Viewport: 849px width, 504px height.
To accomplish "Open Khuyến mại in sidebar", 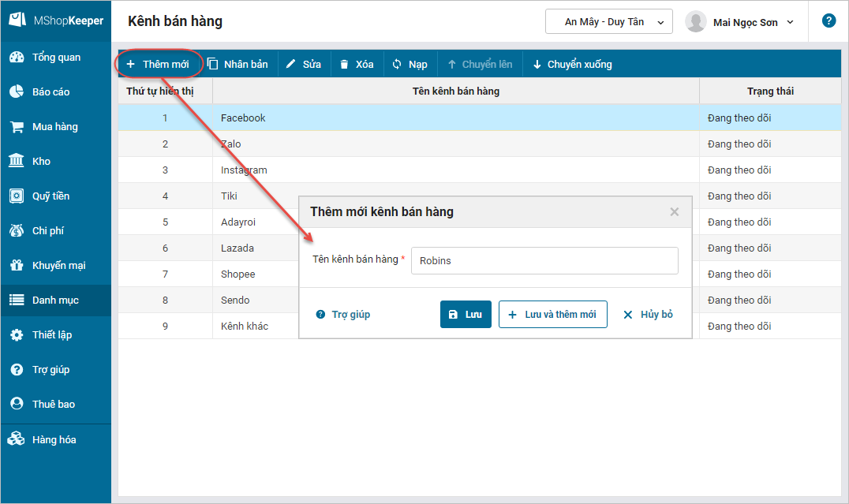I will [56, 265].
